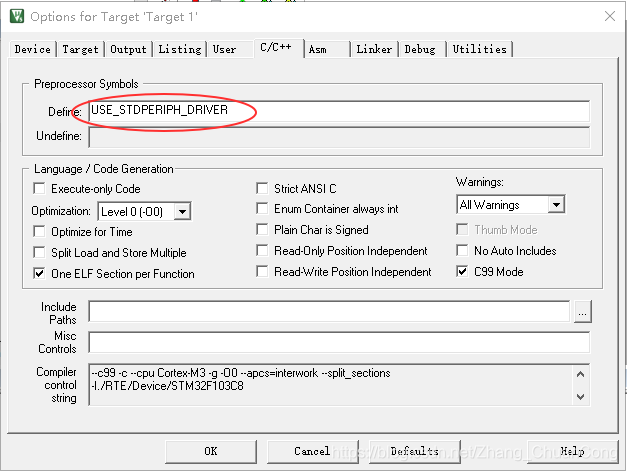Click the Misc Controls input field

click(339, 342)
